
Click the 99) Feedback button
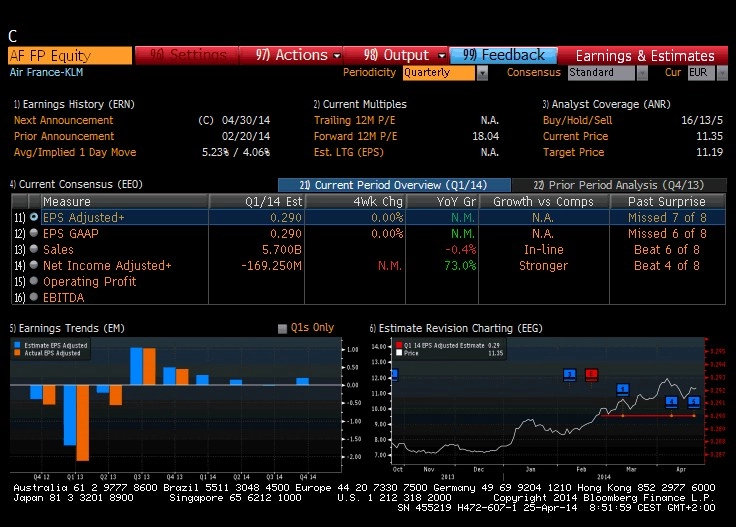pos(504,55)
